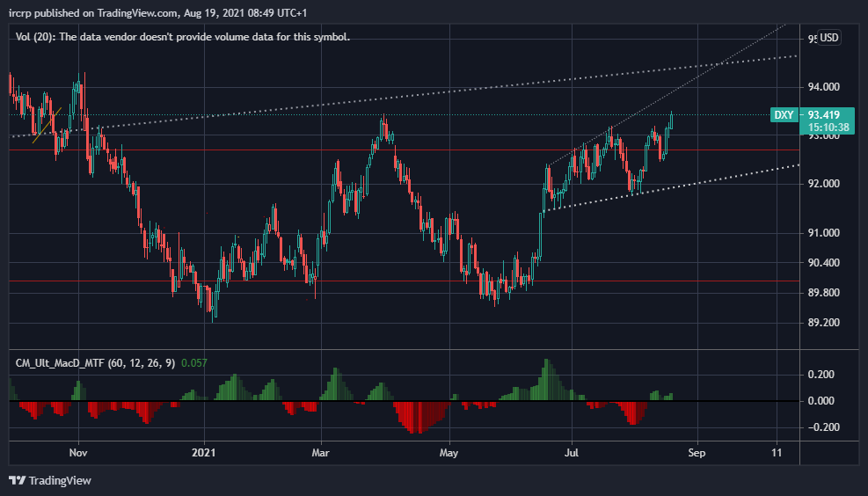Click the TradingView logo at bottom left
The height and width of the screenshot is (496, 868).
[x=50, y=480]
